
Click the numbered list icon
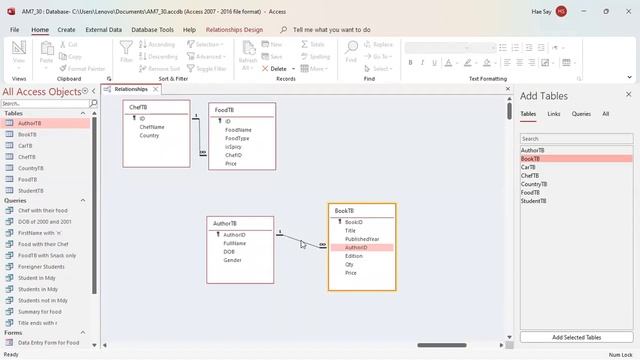tap(516, 48)
